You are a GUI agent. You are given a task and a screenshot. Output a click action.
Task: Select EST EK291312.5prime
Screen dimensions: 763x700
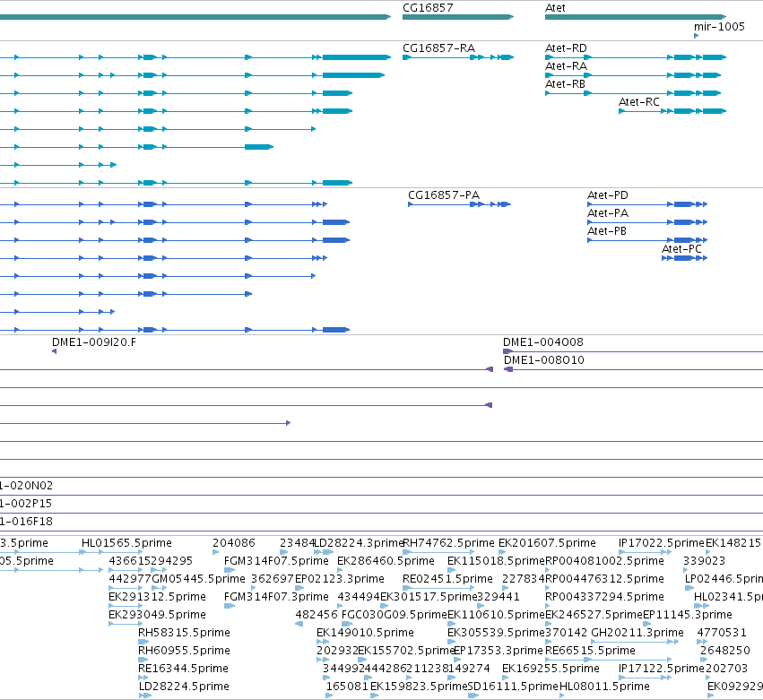157,597
